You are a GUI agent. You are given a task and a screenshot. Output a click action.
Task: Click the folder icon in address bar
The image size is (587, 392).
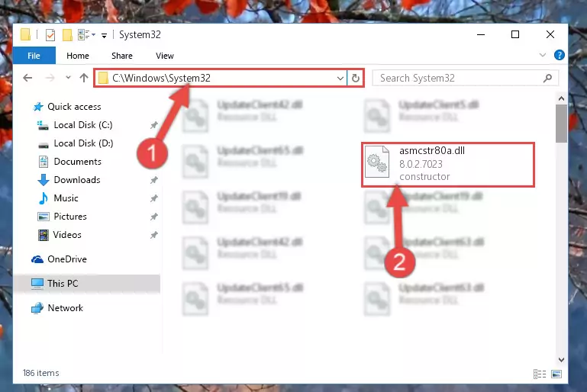[x=103, y=79]
